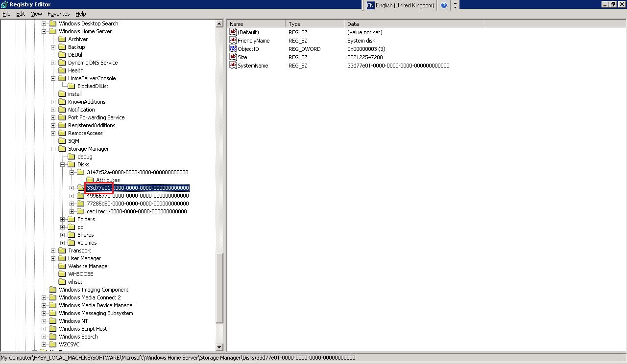Click the System disk data value
This screenshot has height=364, width=627.
[361, 41]
